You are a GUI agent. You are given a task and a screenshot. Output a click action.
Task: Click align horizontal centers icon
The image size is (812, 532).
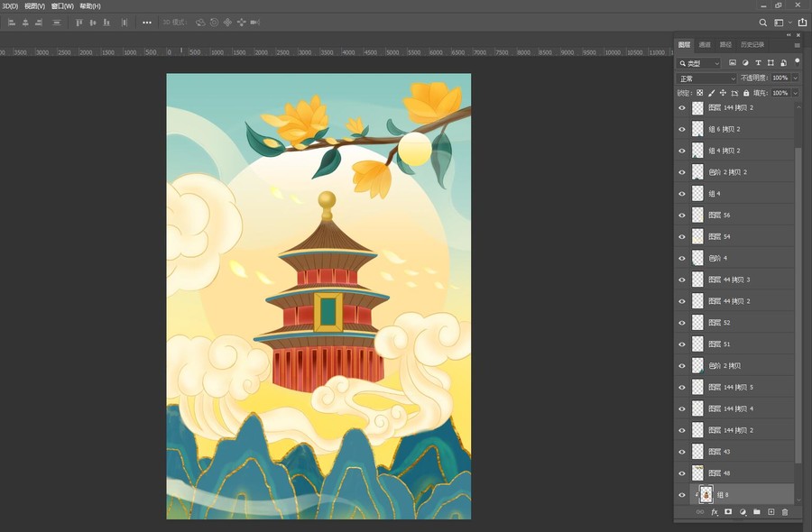(x=25, y=23)
